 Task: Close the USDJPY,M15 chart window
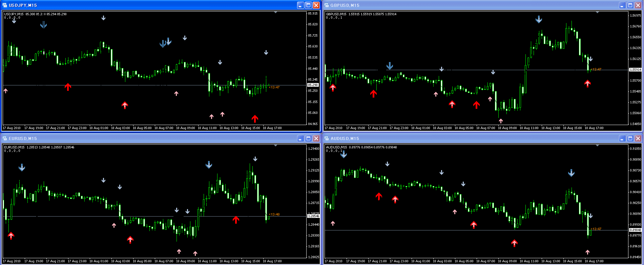coord(316,5)
